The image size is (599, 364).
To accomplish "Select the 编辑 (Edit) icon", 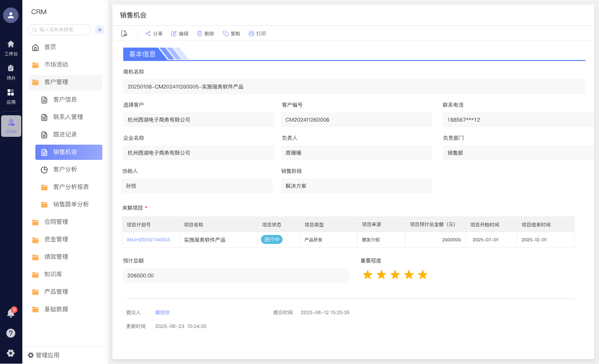I will [174, 33].
